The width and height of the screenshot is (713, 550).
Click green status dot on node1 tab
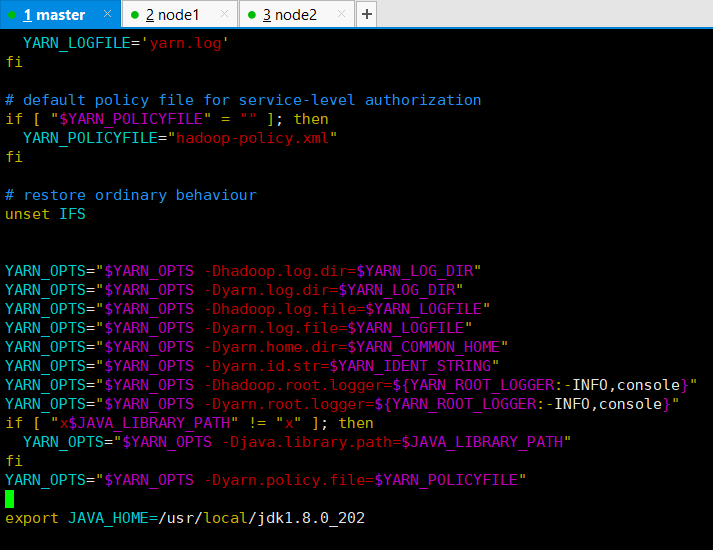pos(135,15)
